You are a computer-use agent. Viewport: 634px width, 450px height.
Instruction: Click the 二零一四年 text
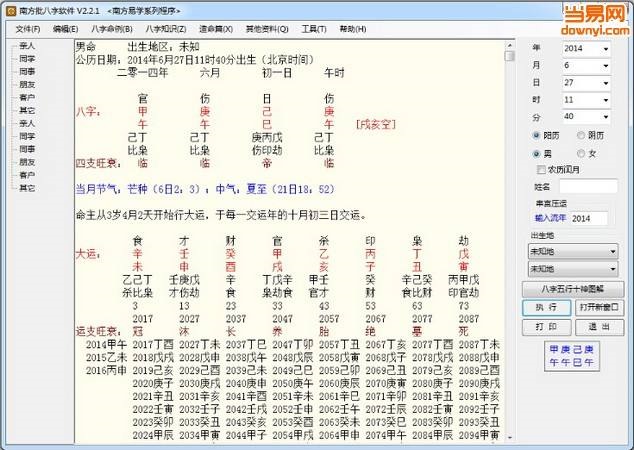click(142, 73)
